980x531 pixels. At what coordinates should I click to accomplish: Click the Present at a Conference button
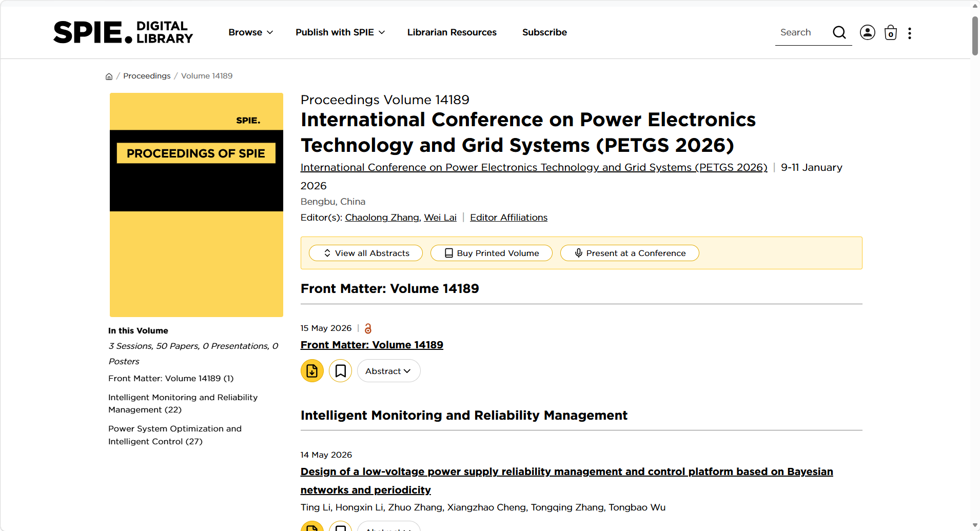coord(630,253)
